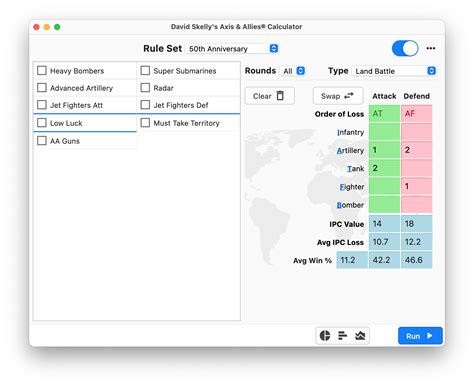Click the Attack Tank cell with 2
The image size is (474, 385).
point(384,168)
